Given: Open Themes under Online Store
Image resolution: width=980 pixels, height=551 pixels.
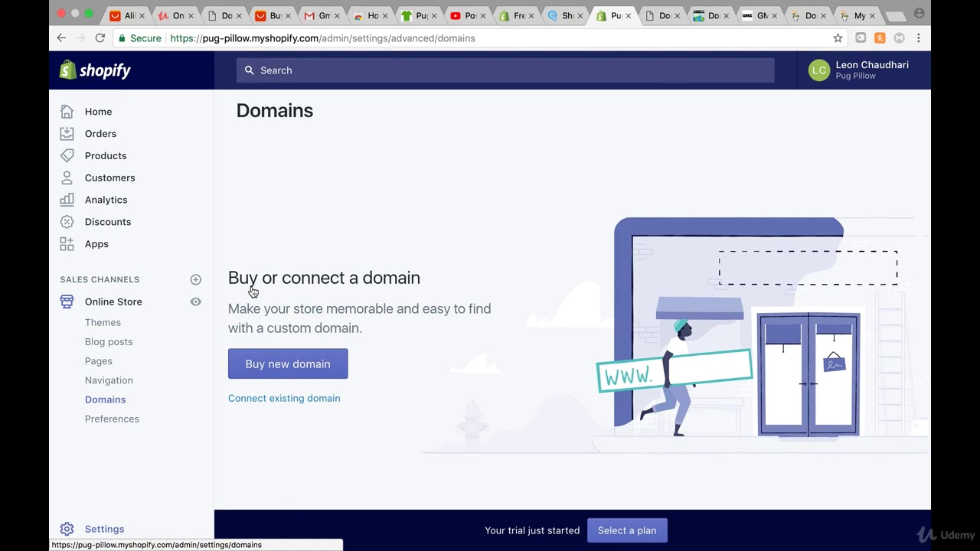Looking at the screenshot, I should tap(103, 323).
